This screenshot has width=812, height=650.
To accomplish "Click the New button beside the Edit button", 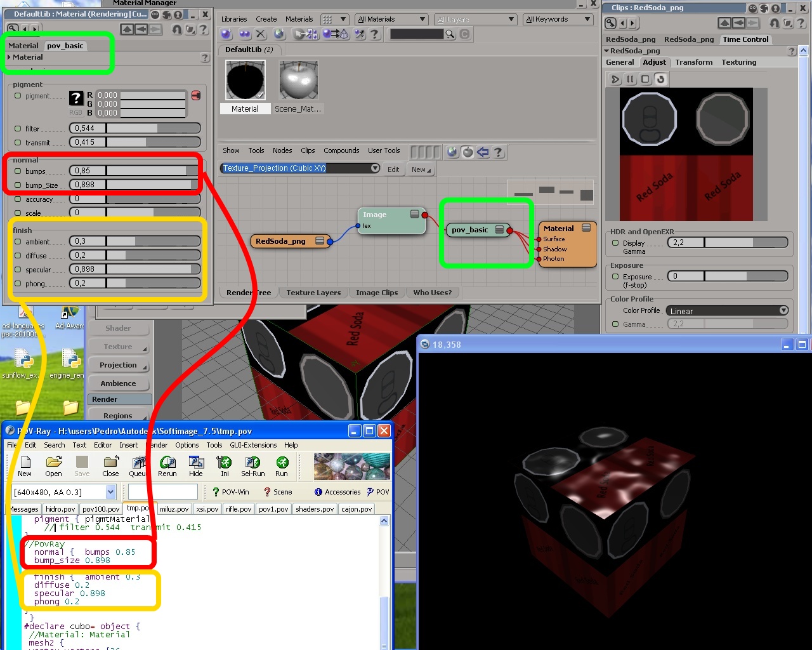I will [x=421, y=169].
